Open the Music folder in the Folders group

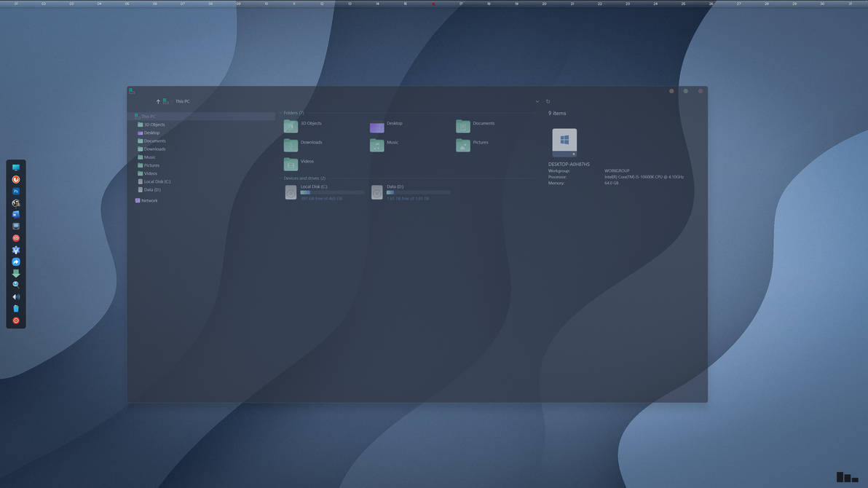377,145
